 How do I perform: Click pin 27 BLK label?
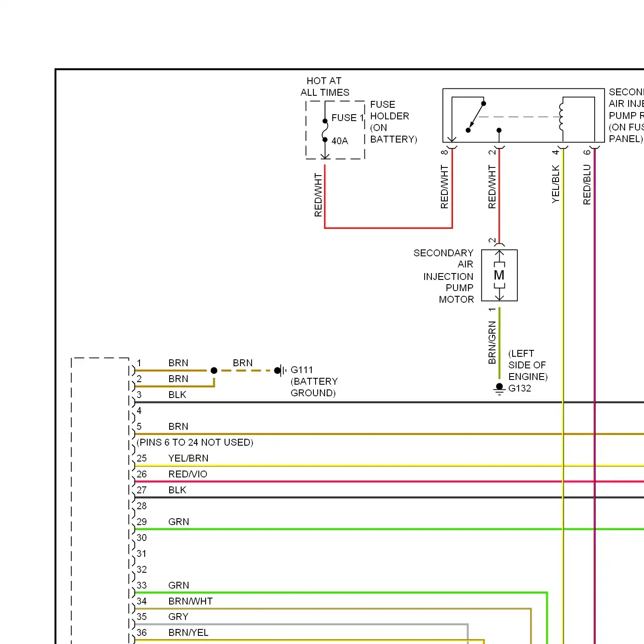(x=177, y=490)
